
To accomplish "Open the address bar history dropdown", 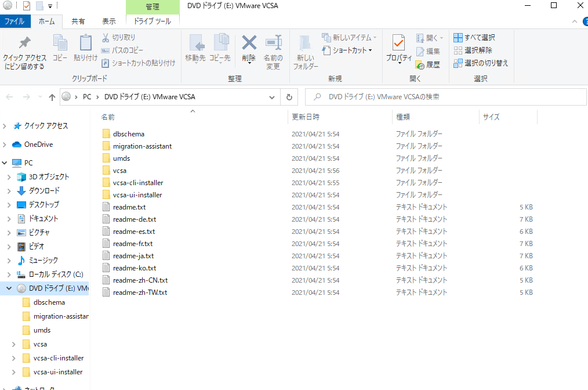I will (271, 98).
